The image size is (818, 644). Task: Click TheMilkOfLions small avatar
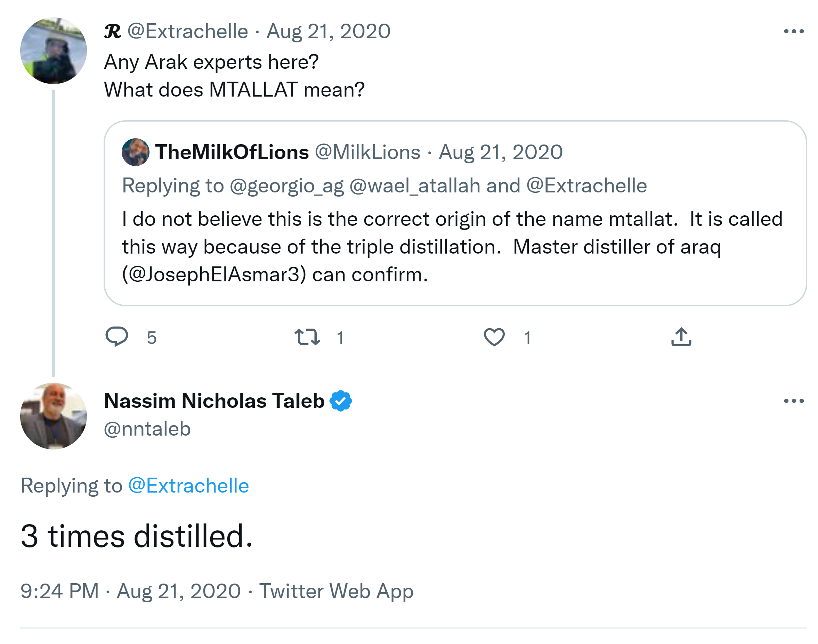pos(136,152)
